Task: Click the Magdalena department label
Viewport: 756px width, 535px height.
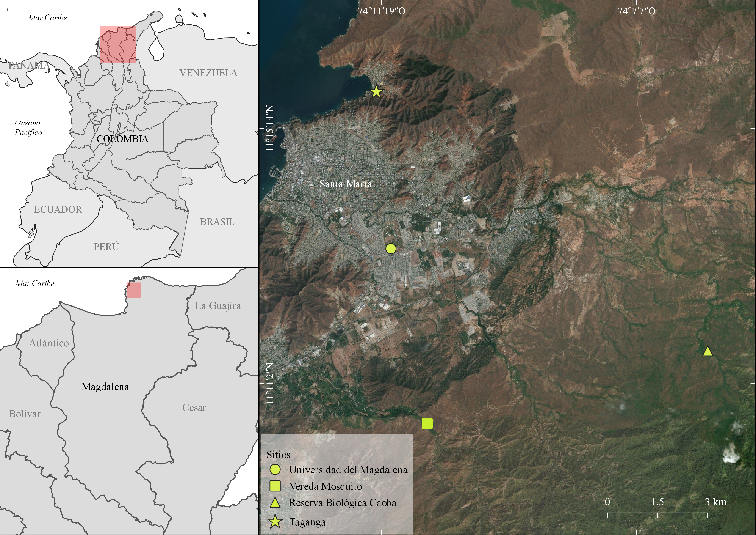Action: [105, 386]
